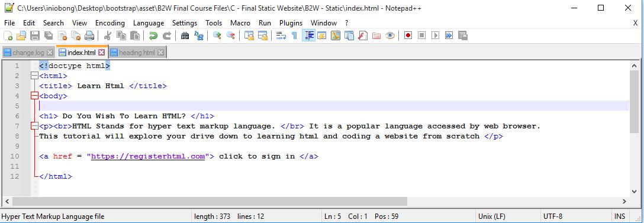This screenshot has width=644, height=223.
Task: Click the horizontal scrollbar right arrow
Action: pos(624,201)
